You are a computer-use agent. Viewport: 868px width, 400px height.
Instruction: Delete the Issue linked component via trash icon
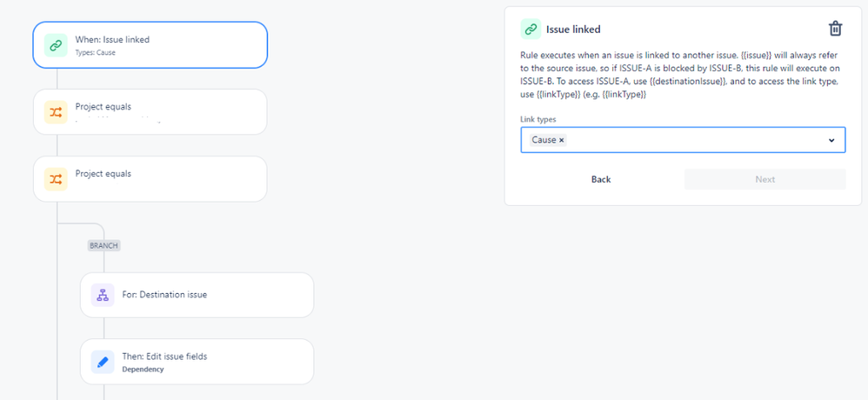click(835, 29)
